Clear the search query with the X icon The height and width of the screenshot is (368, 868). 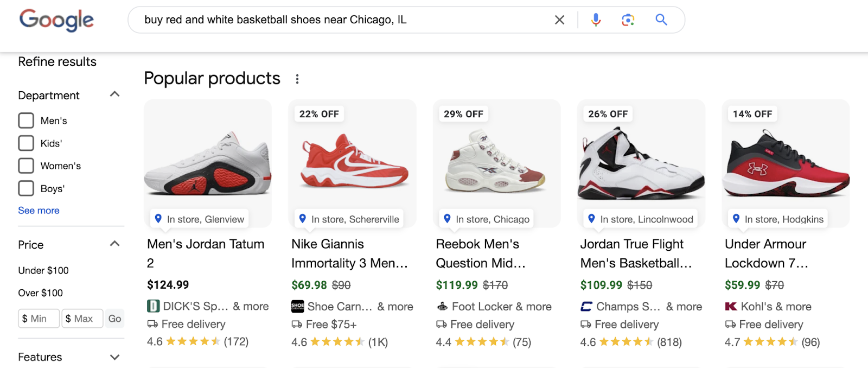pos(559,20)
